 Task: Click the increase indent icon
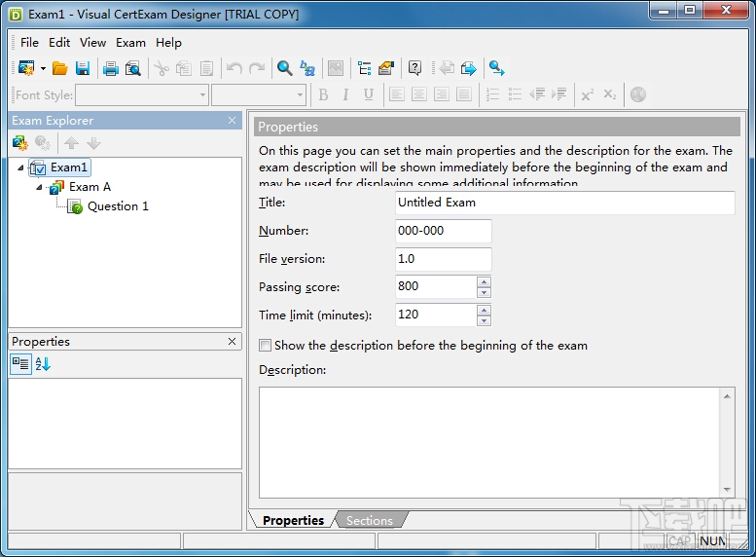pyautogui.click(x=559, y=94)
